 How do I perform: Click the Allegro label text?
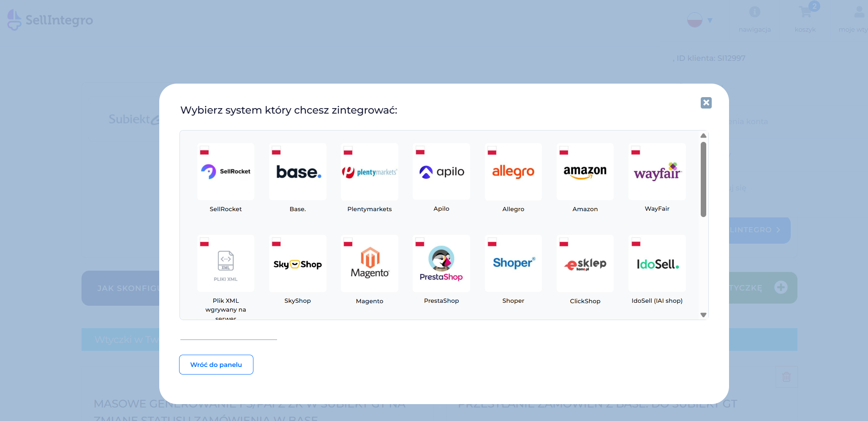coord(513,209)
